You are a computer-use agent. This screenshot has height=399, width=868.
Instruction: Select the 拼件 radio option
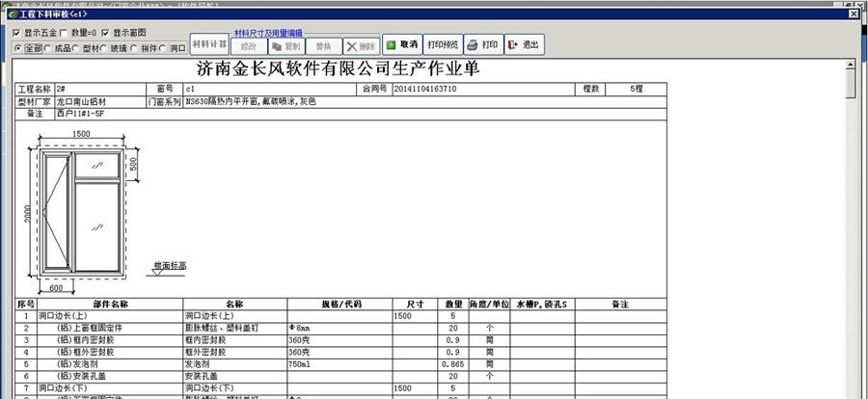coord(133,49)
